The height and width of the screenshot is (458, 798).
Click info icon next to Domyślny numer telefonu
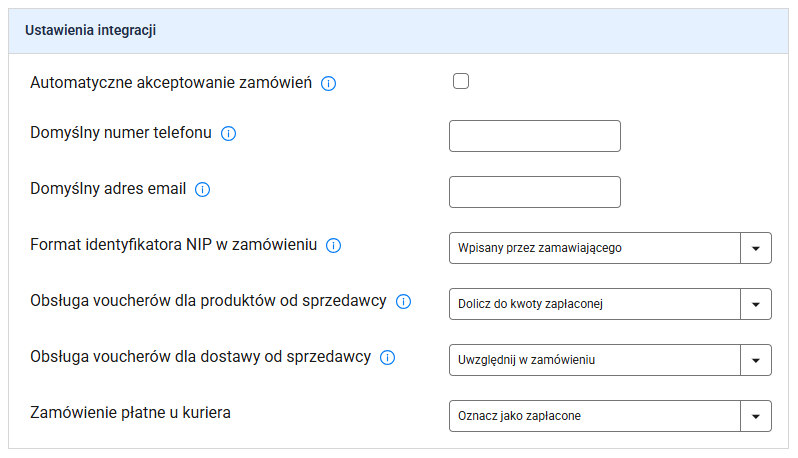pos(228,134)
